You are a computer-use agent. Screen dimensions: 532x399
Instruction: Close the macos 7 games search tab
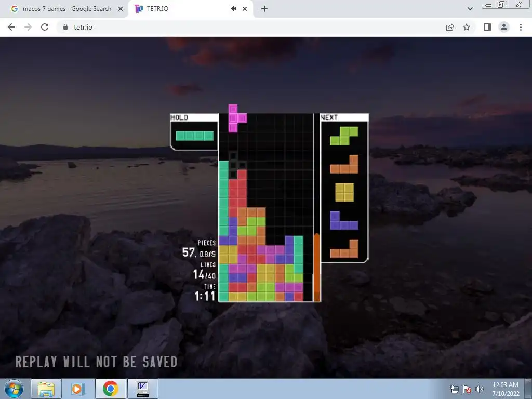(x=121, y=9)
